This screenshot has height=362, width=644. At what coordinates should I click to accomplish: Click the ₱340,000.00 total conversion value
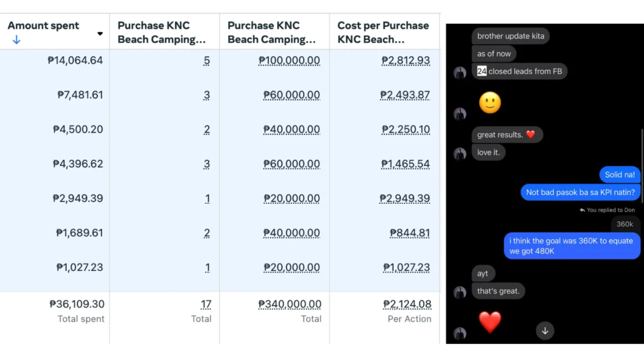[x=290, y=304]
